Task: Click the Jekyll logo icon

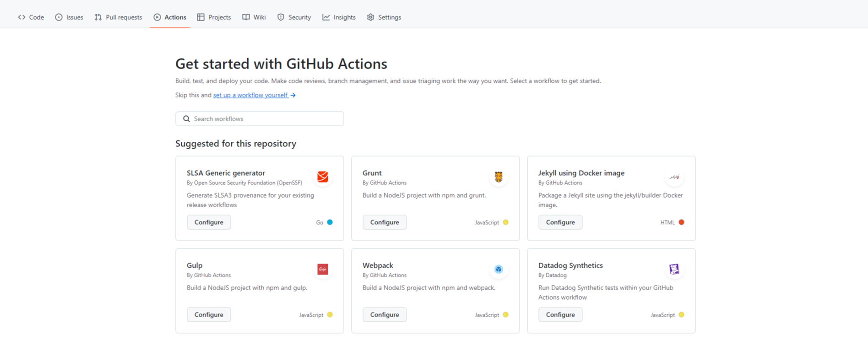Action: (x=674, y=177)
